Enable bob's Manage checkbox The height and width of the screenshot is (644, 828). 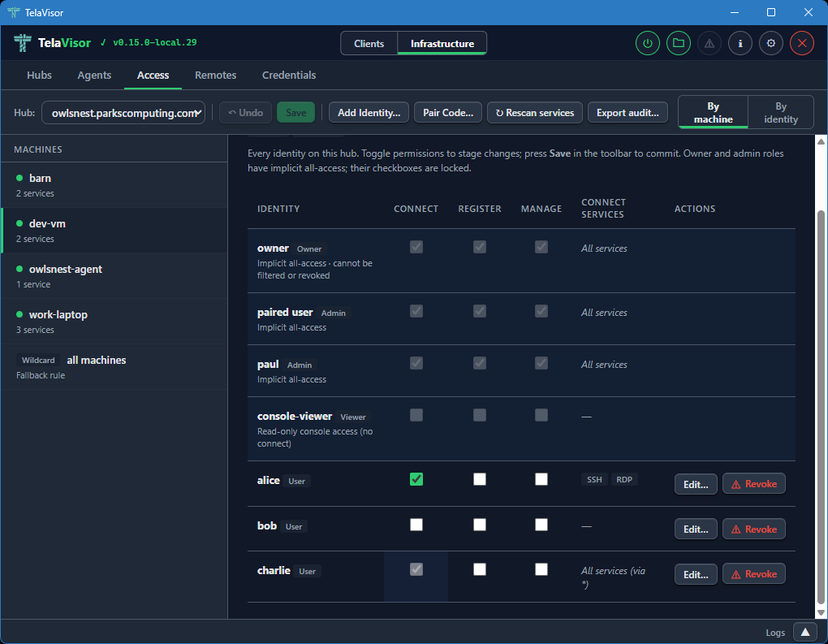541,525
